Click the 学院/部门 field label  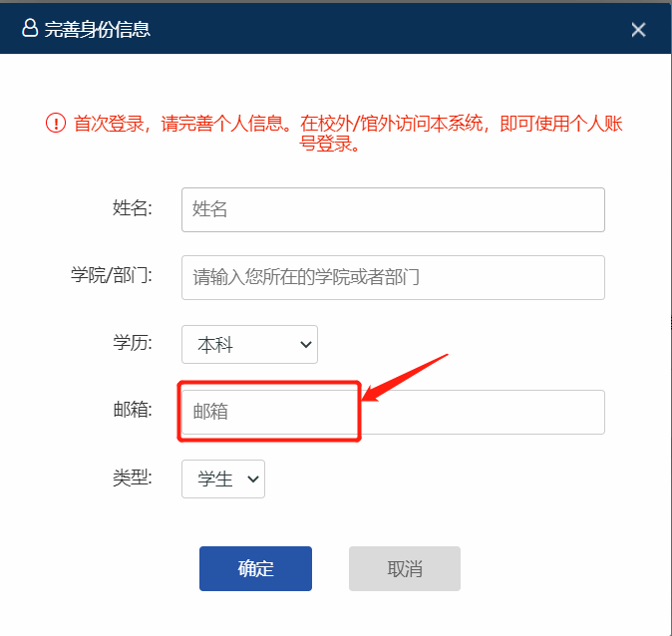pyautogui.click(x=111, y=276)
